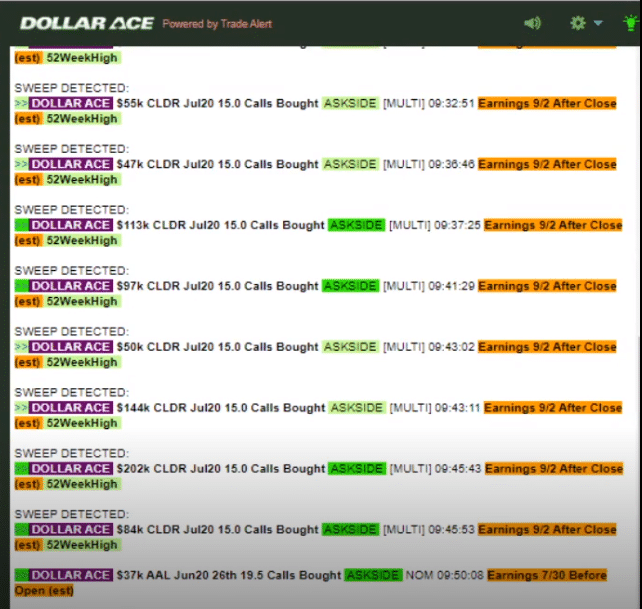Open the Powered by Trade Alert link
The height and width of the screenshot is (609, 642).
(217, 24)
